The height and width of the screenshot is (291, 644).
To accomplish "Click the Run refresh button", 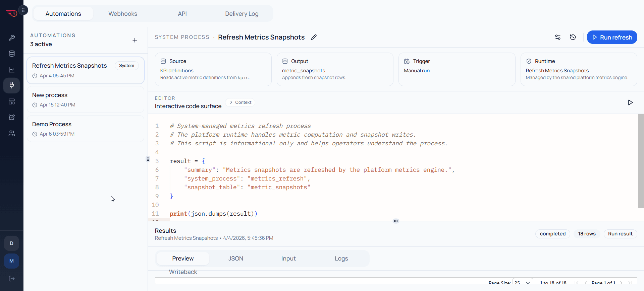I will click(612, 37).
